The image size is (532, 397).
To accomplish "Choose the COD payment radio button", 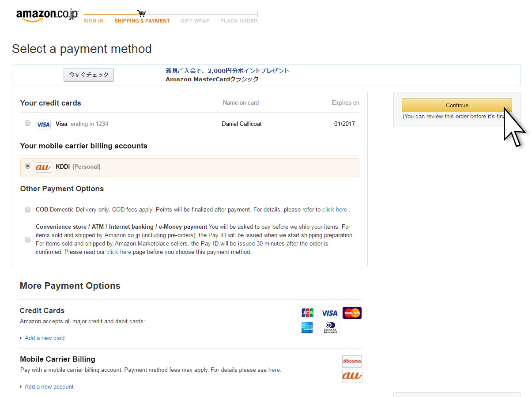I will [x=28, y=209].
